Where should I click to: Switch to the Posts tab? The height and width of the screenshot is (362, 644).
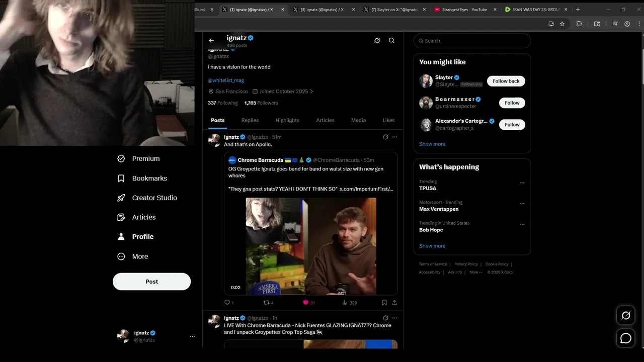218,121
